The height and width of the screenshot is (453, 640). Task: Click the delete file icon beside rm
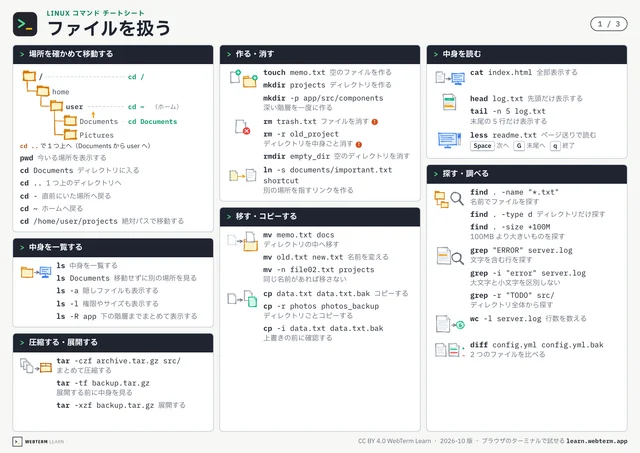[242, 127]
